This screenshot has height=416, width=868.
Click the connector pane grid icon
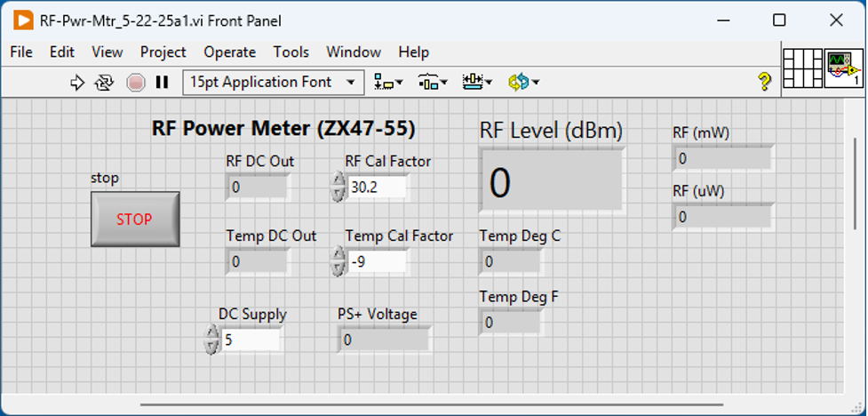pyautogui.click(x=803, y=68)
